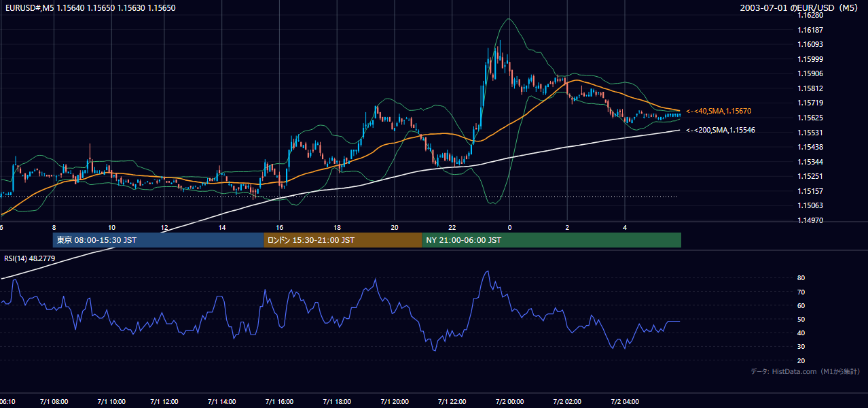The width and height of the screenshot is (868, 408).
Task: Click RSI scale value 40
Action: pyautogui.click(x=801, y=333)
